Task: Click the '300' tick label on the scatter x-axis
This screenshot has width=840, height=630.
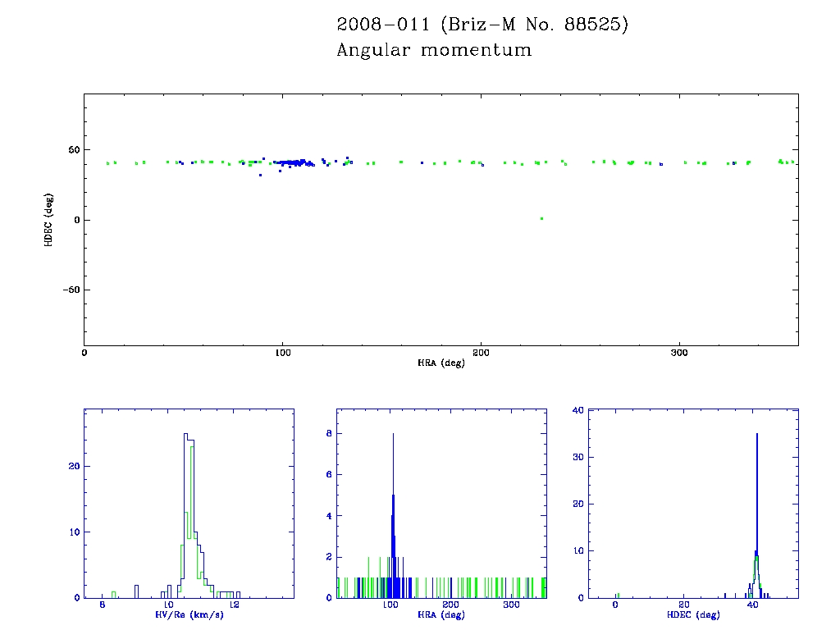Action: click(679, 353)
